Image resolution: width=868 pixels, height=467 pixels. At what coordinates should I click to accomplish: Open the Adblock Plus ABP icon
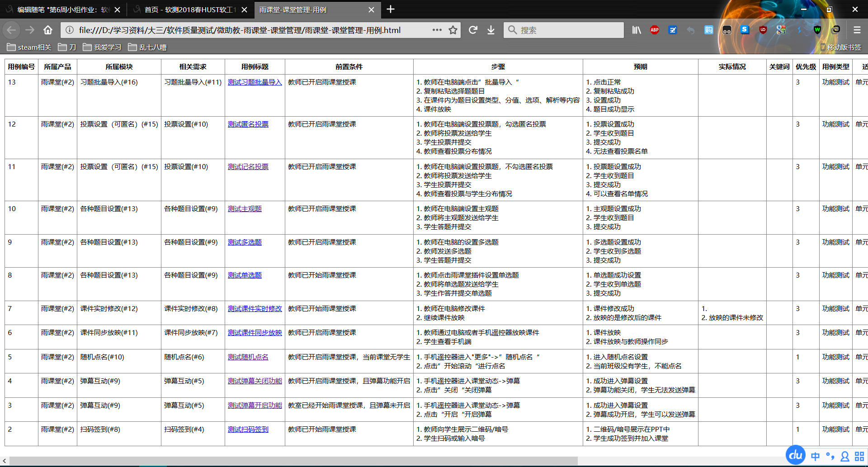tap(655, 30)
